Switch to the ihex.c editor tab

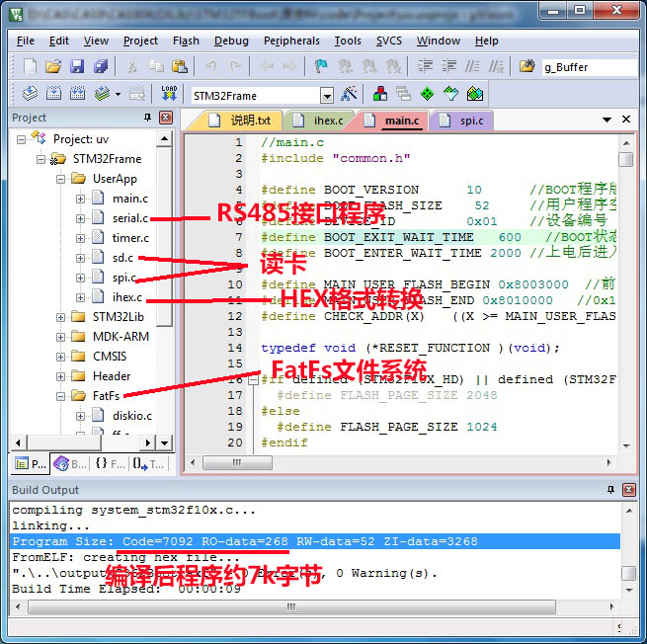click(318, 121)
